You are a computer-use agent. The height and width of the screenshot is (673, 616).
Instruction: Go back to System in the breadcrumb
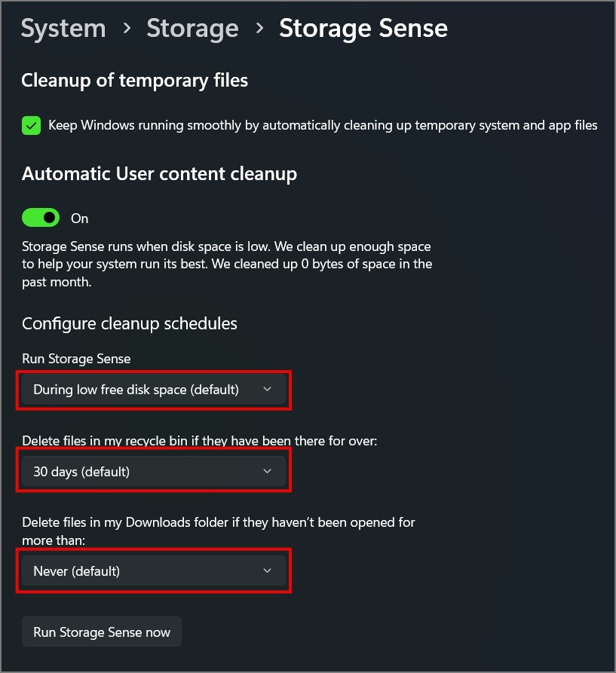tap(62, 29)
